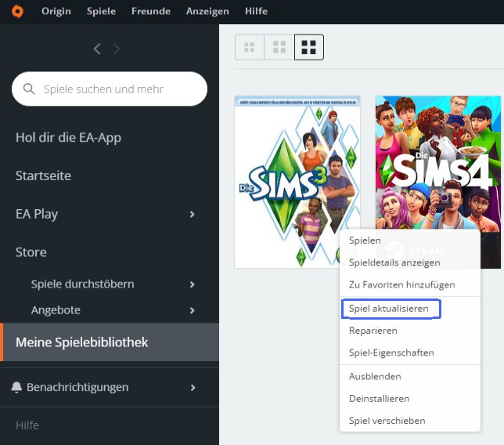Click the Origin logo icon
The width and height of the screenshot is (504, 445).
(x=17, y=11)
